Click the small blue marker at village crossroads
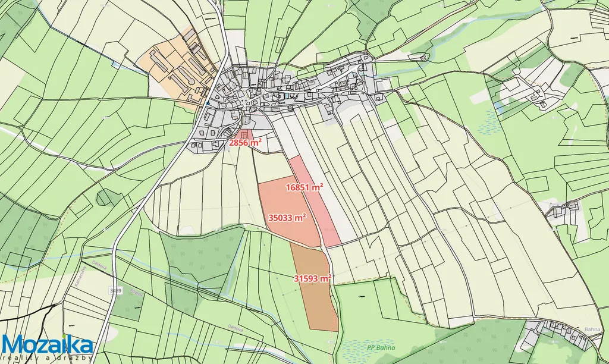609x364 pixels. [208, 102]
